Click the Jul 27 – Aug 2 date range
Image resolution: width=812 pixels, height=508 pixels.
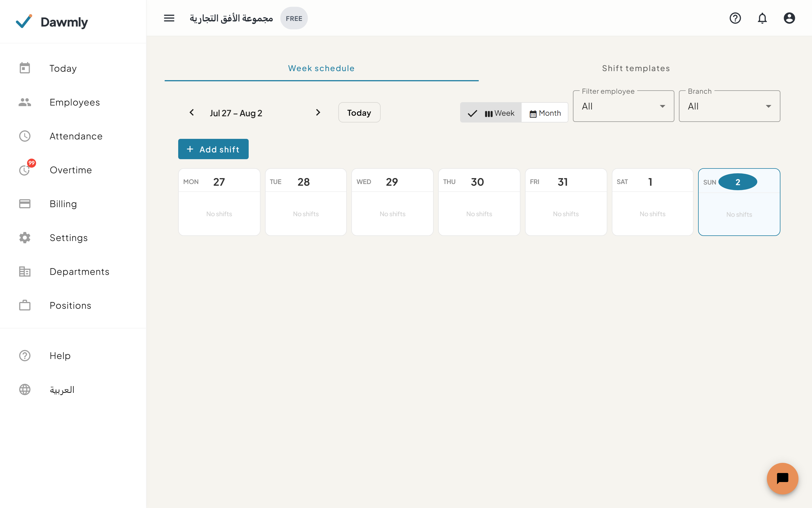(236, 113)
